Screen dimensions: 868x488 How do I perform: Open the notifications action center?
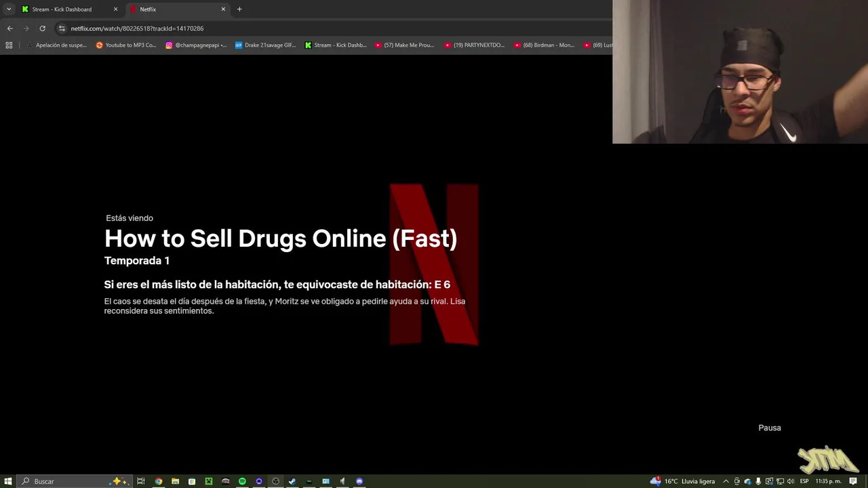(853, 481)
